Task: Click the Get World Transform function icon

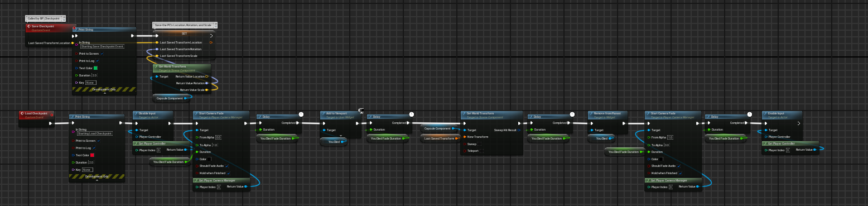Action: 156,66
